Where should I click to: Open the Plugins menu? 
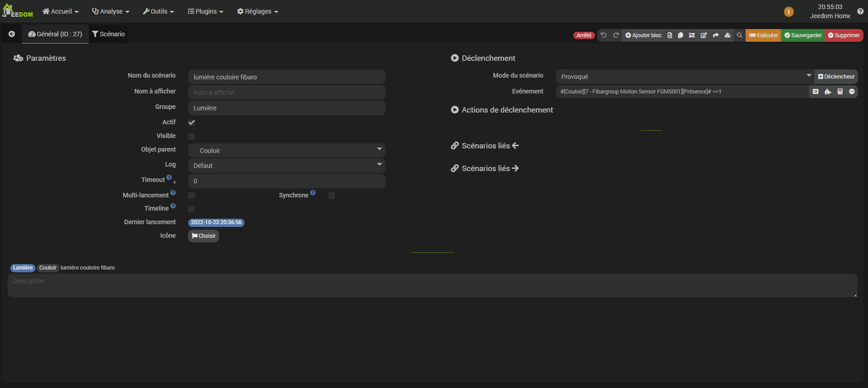coord(205,11)
